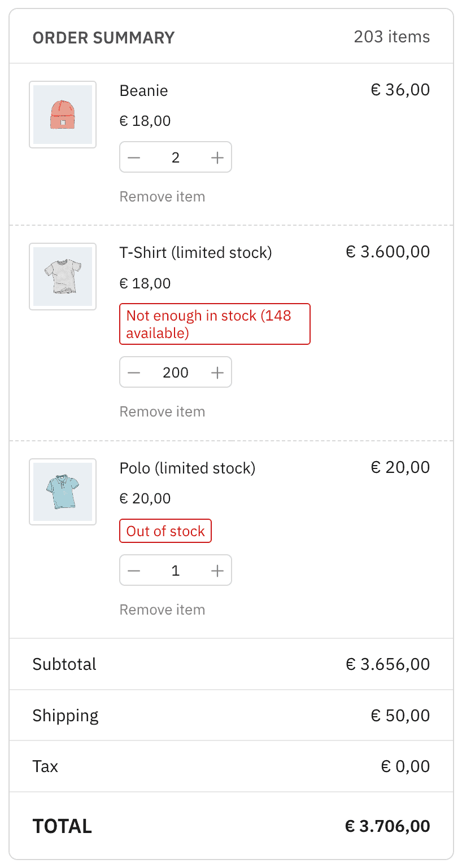Screen dimensions: 462x868
Task: Increase the Polo quantity
Action: [x=217, y=570]
